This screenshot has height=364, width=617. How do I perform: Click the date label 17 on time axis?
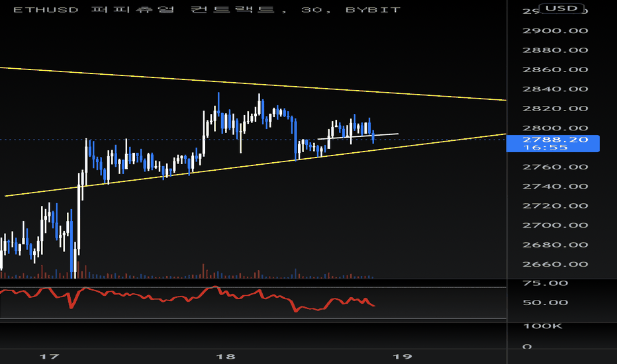(49, 357)
